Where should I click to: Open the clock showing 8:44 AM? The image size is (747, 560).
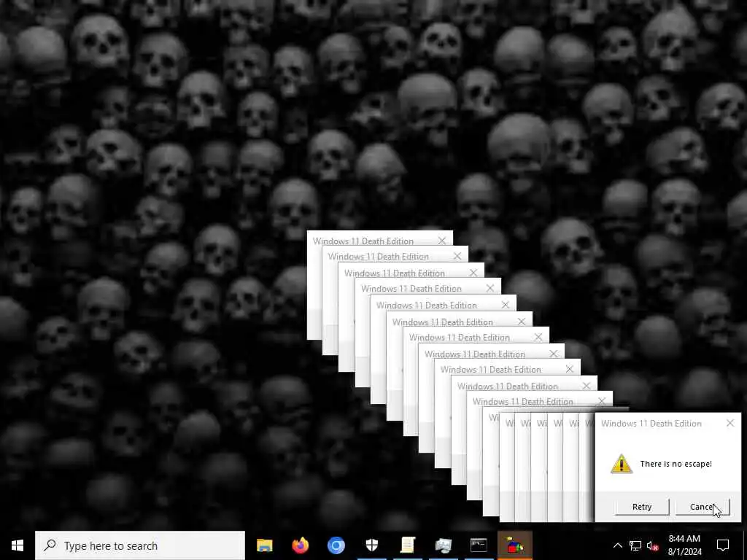[684, 545]
